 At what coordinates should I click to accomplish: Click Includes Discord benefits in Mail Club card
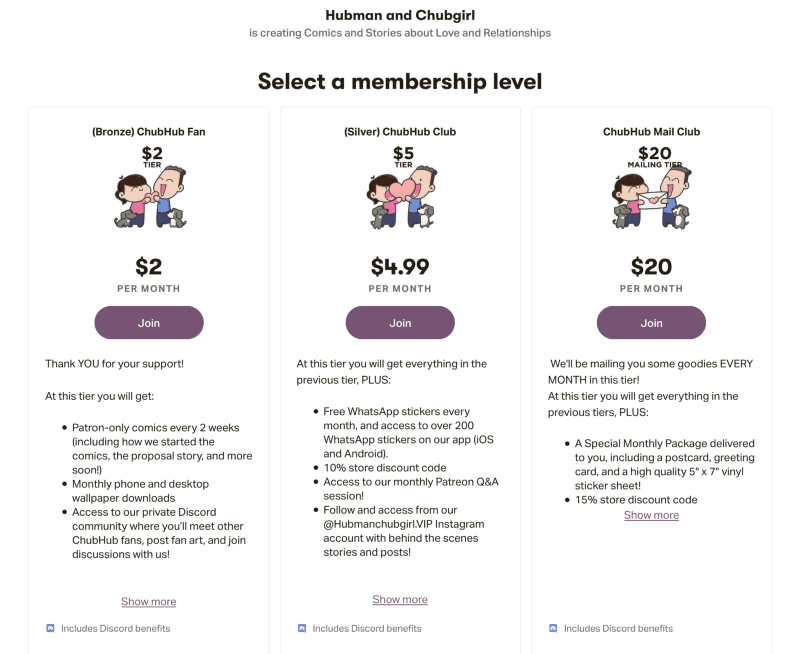point(618,629)
